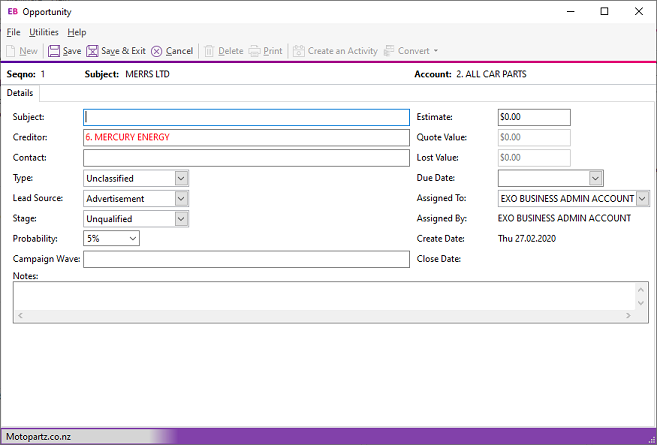Click the Campaign Wave field
Image resolution: width=657 pixels, height=445 pixels.
246,259
